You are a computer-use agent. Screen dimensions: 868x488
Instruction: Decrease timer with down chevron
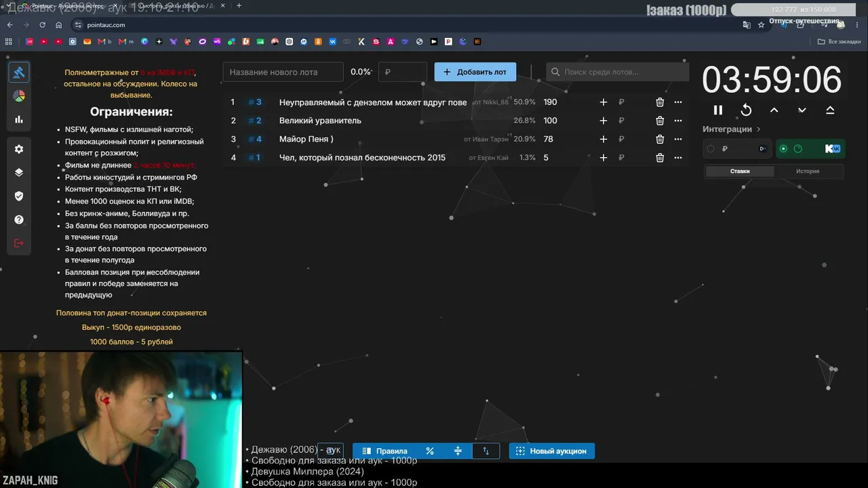[x=802, y=110]
